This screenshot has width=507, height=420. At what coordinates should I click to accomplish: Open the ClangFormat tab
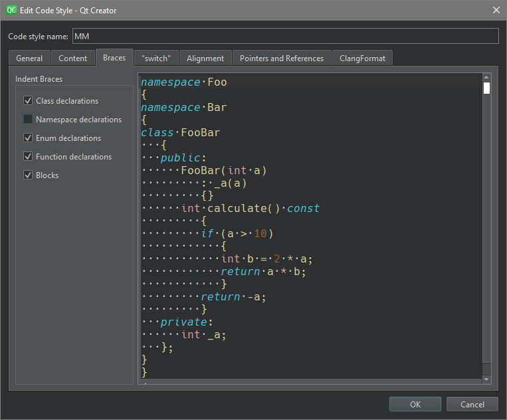tap(362, 58)
